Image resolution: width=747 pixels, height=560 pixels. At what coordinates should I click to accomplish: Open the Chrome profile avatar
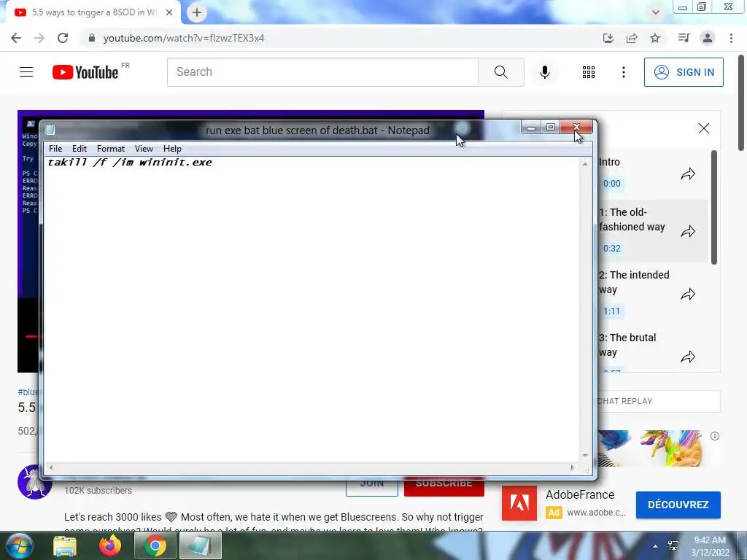pyautogui.click(x=708, y=38)
